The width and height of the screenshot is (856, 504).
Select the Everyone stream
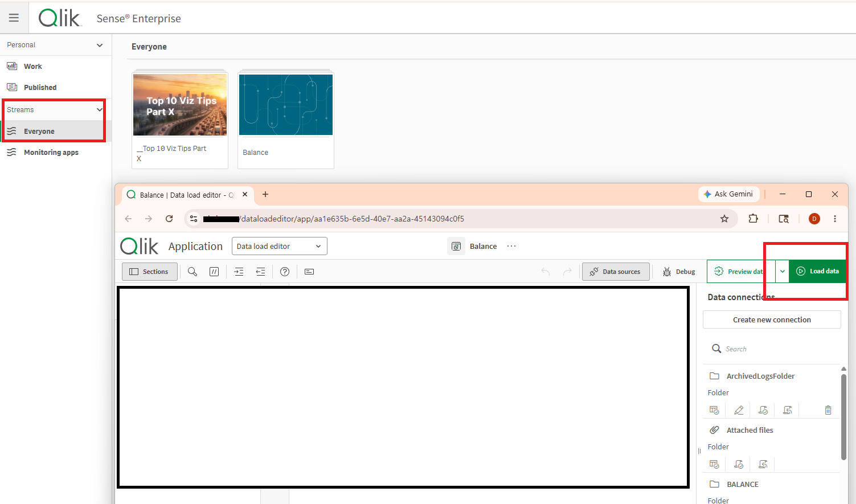[x=55, y=131]
